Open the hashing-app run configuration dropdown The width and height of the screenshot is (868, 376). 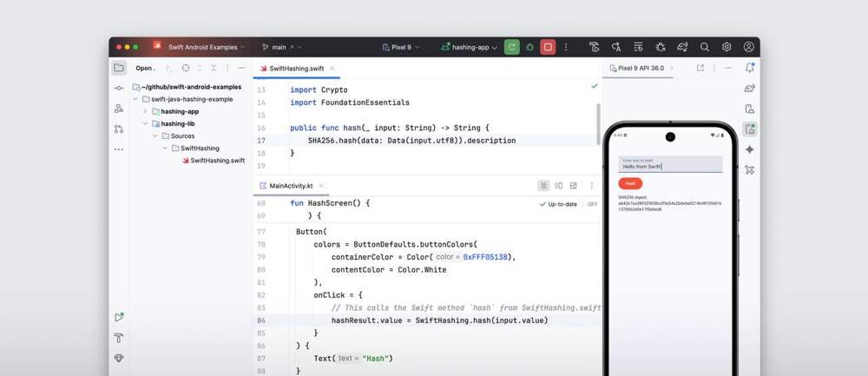click(470, 47)
